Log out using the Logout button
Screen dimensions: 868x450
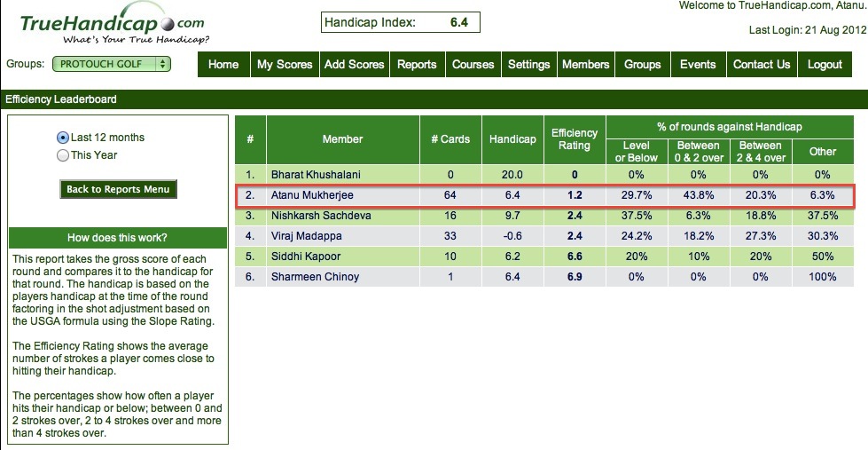click(825, 65)
